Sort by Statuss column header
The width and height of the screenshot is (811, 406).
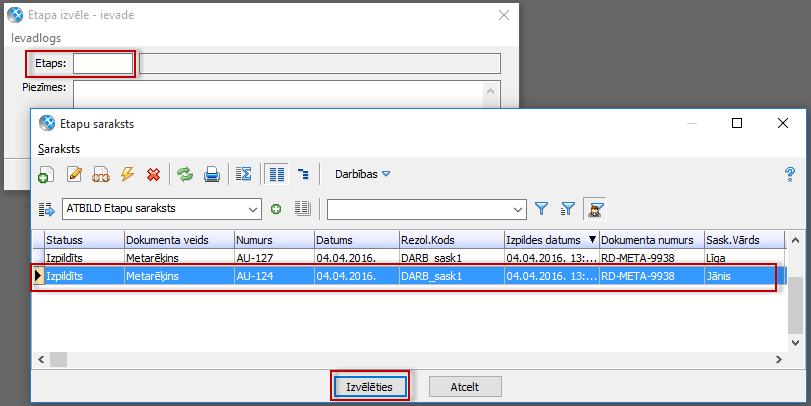[84, 240]
